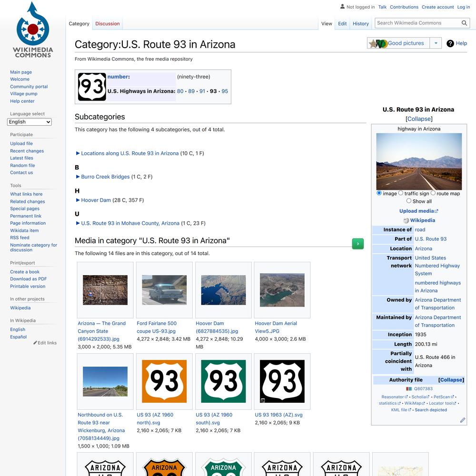Image resolution: width=476 pixels, height=476 pixels.
Task: Open the infobox highway photo
Action: 419,161
